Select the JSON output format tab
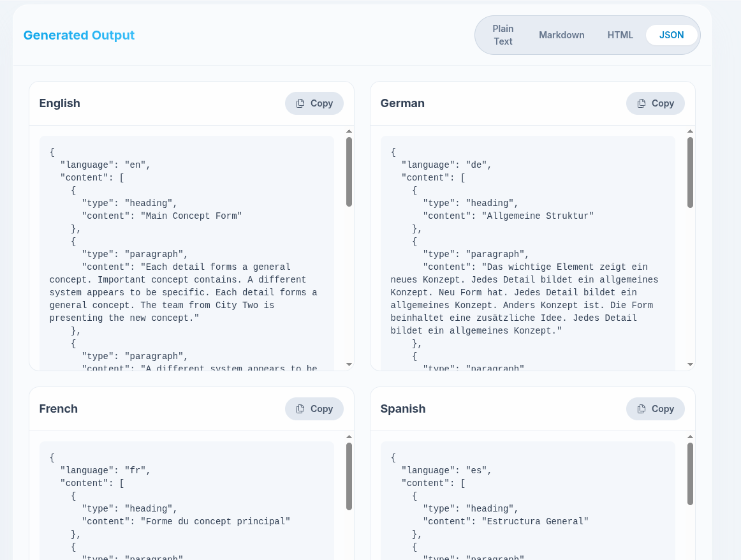Viewport: 741px width, 560px height. (x=671, y=34)
